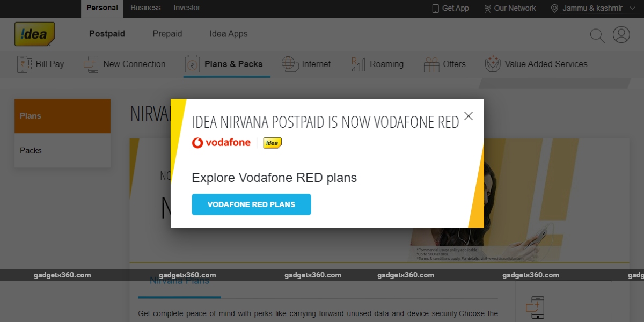Click the Get App phone icon

[x=436, y=9]
